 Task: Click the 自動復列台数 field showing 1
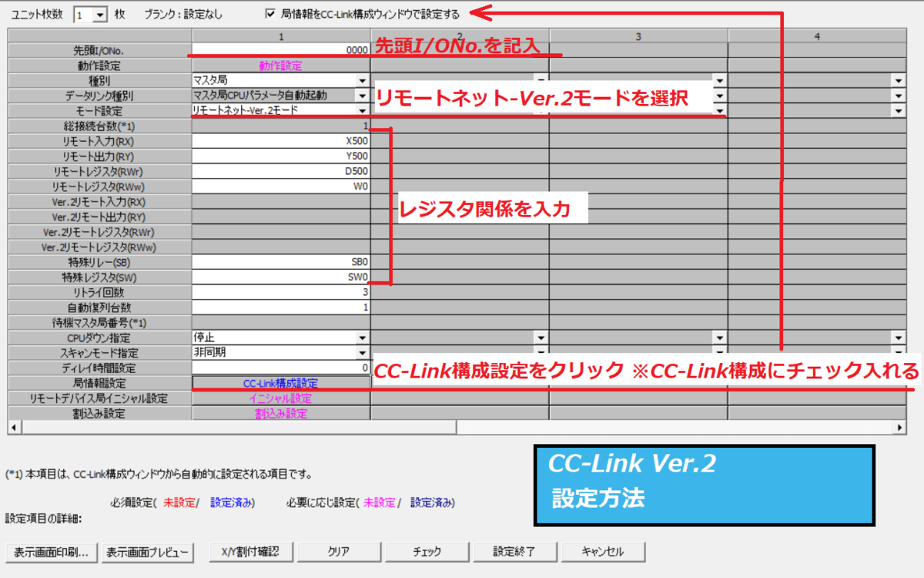[281, 307]
